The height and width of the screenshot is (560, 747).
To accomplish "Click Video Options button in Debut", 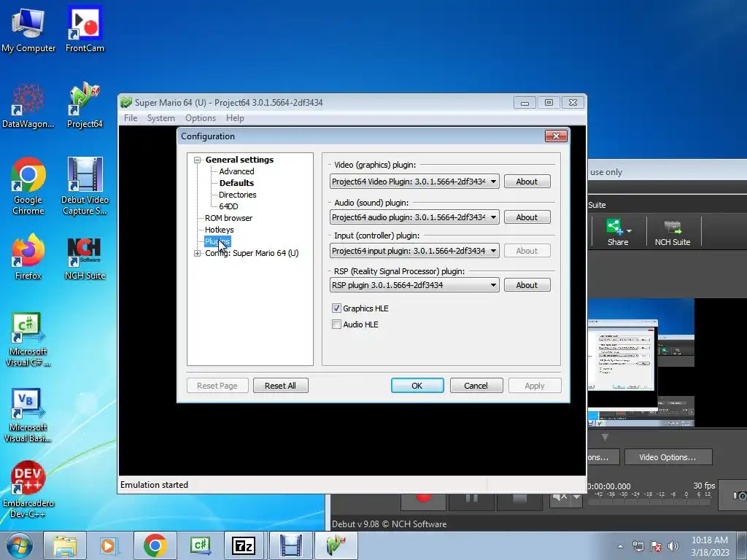I will click(x=668, y=457).
